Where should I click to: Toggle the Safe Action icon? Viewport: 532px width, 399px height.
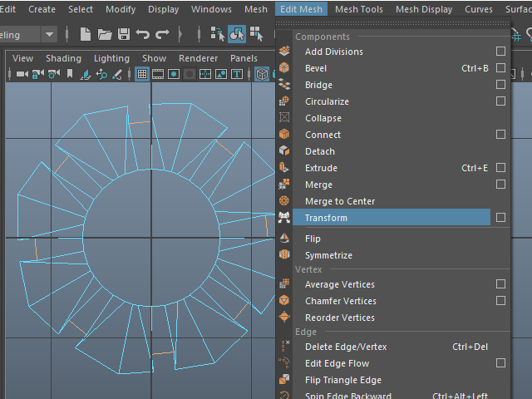click(221, 74)
